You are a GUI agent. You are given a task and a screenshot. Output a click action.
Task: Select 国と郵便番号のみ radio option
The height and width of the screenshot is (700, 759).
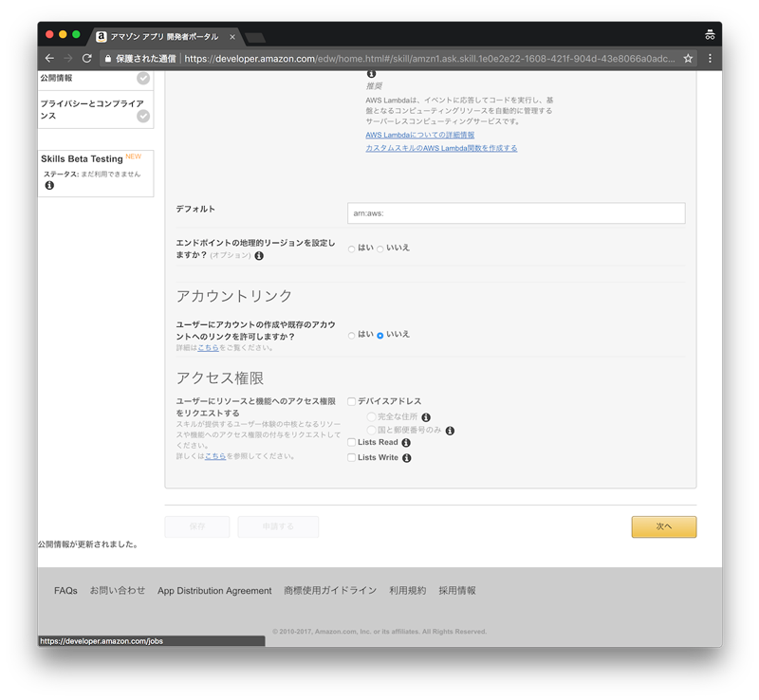click(x=371, y=431)
